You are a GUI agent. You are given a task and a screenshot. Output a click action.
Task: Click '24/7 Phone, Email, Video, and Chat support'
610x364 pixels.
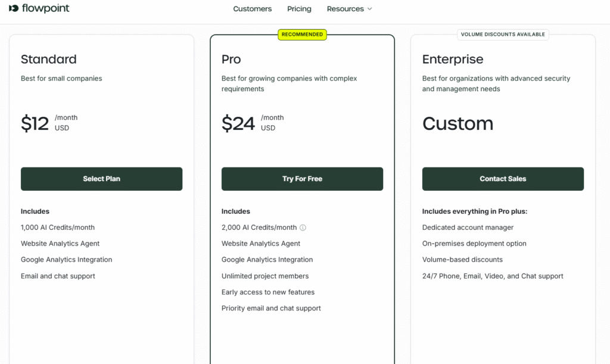(493, 276)
